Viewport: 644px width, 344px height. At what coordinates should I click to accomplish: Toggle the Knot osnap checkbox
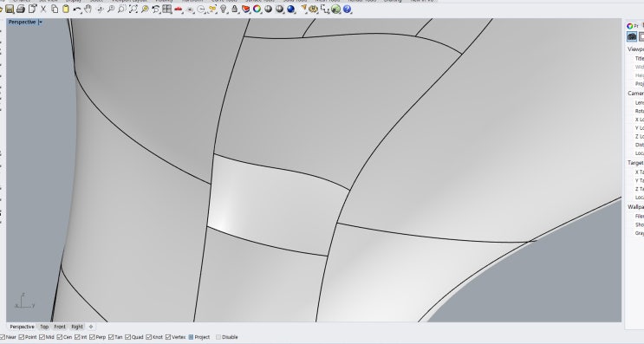pos(149,337)
